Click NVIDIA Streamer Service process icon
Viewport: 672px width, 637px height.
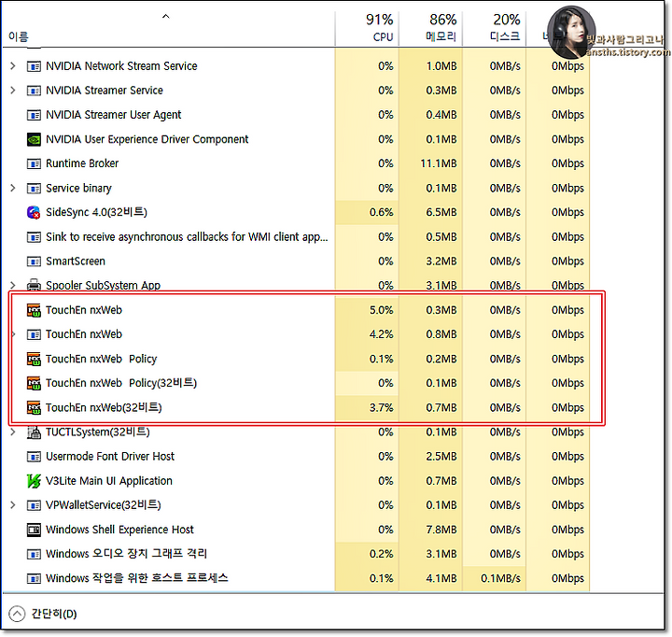click(34, 91)
